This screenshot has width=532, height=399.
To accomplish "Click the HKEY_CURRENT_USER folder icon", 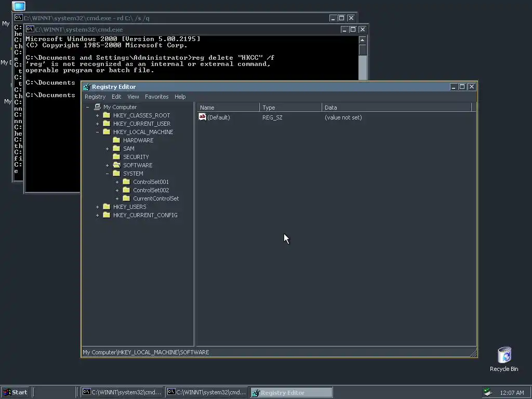I will [x=107, y=124].
